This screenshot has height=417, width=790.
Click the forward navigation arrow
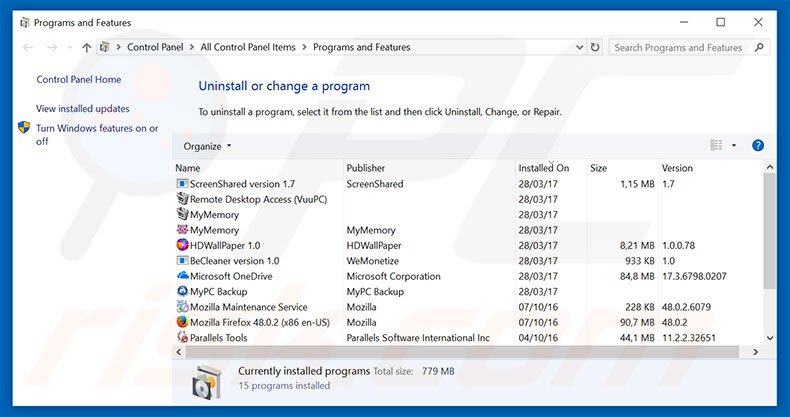(52, 47)
